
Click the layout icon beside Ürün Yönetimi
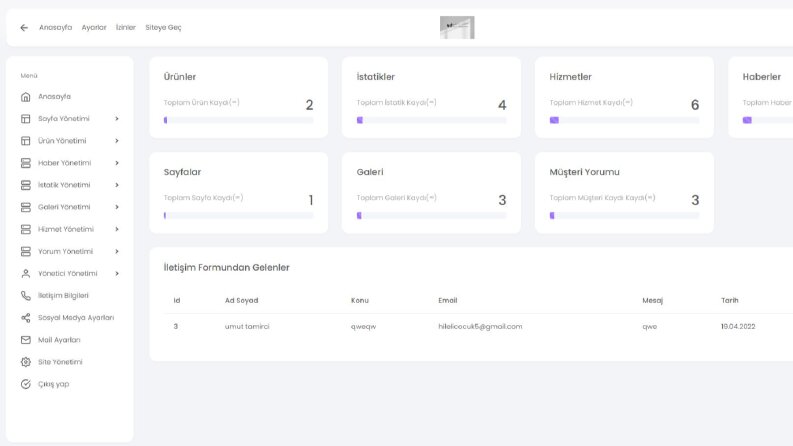(x=26, y=141)
